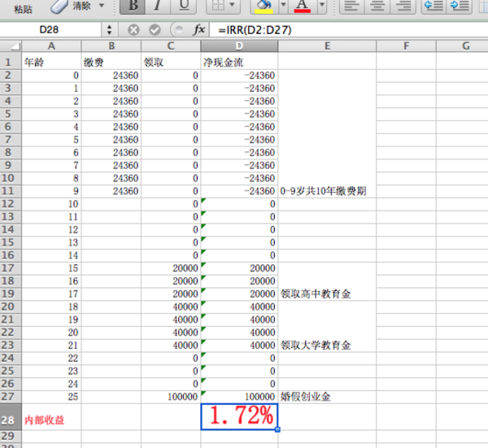The width and height of the screenshot is (488, 448).
Task: Align text right
Action: pyautogui.click(x=403, y=6)
